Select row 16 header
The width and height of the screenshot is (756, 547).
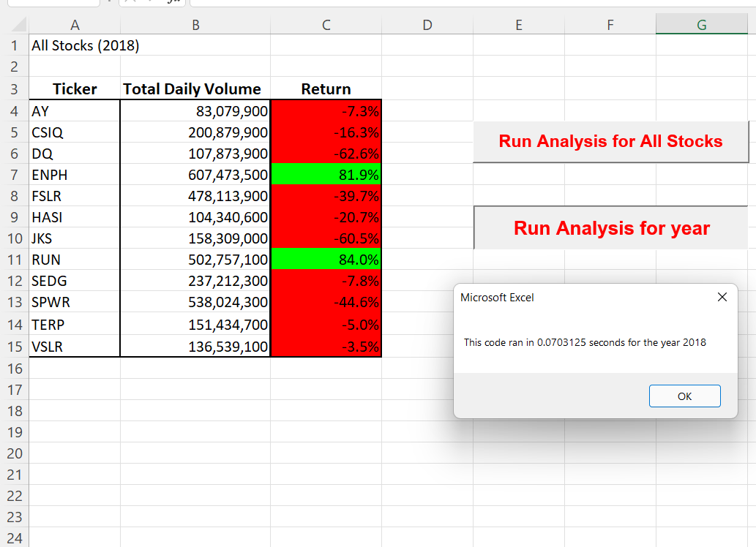15,369
